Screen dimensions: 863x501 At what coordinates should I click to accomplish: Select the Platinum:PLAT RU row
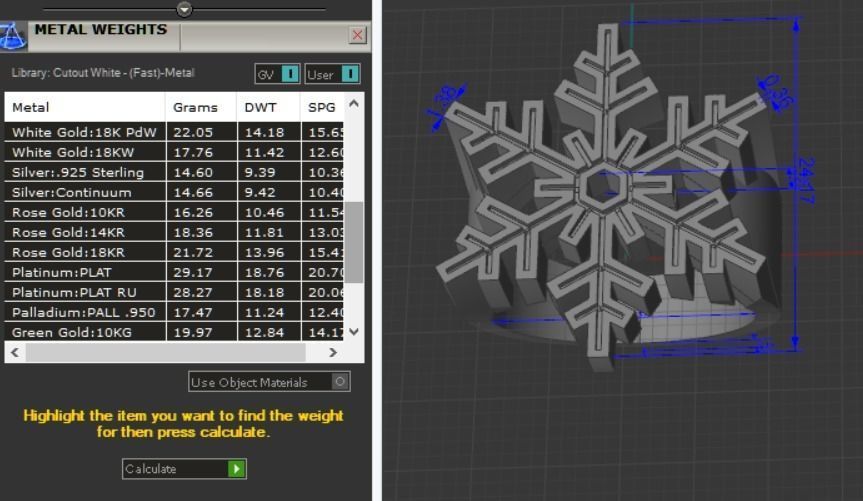pos(174,292)
